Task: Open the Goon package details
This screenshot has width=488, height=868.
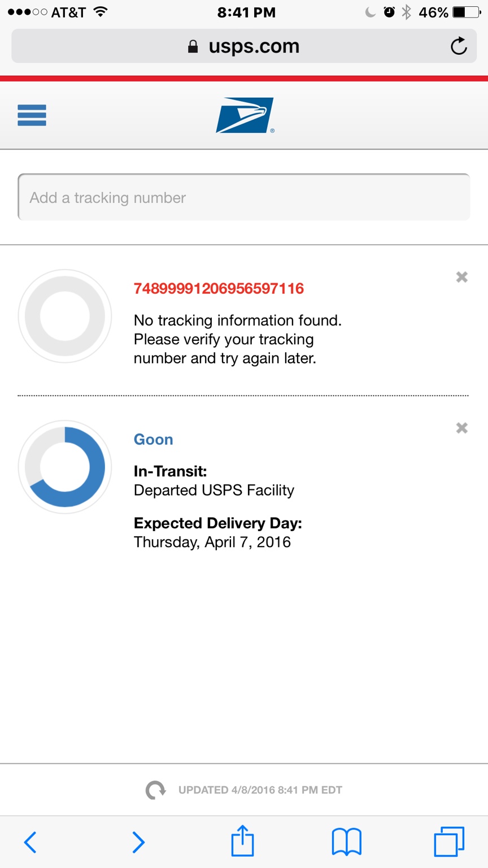Action: coord(153,440)
